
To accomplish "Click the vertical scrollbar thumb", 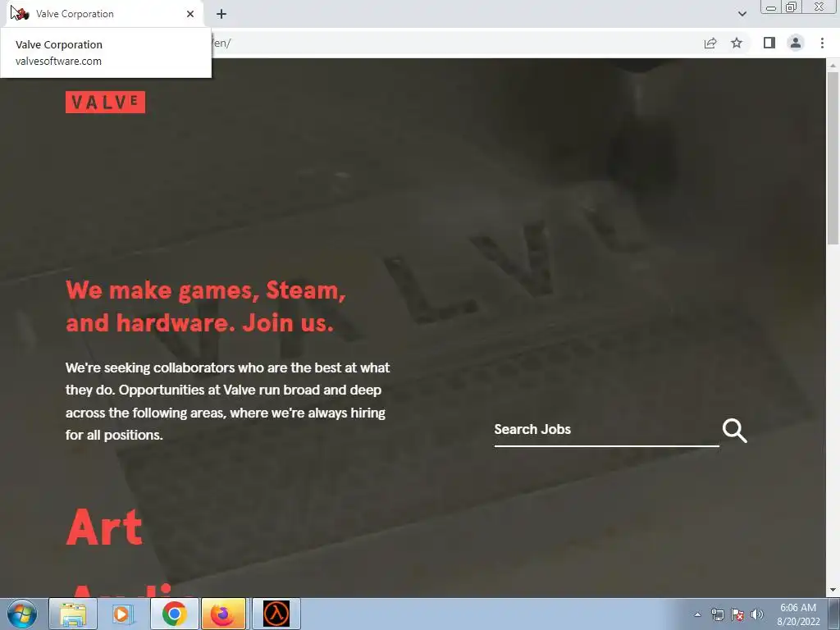I will [x=833, y=158].
